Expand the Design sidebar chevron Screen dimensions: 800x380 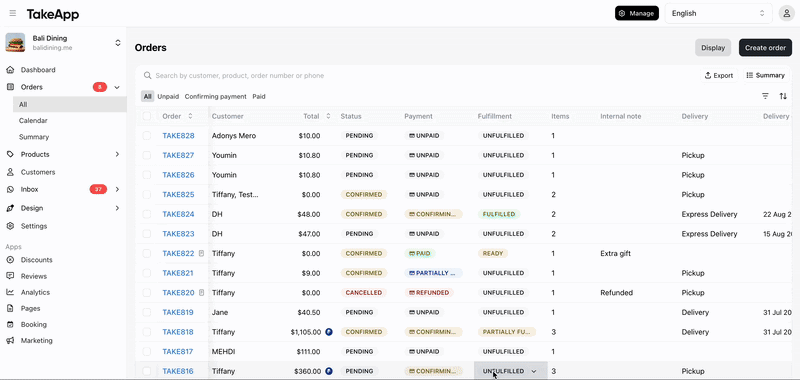(x=117, y=208)
